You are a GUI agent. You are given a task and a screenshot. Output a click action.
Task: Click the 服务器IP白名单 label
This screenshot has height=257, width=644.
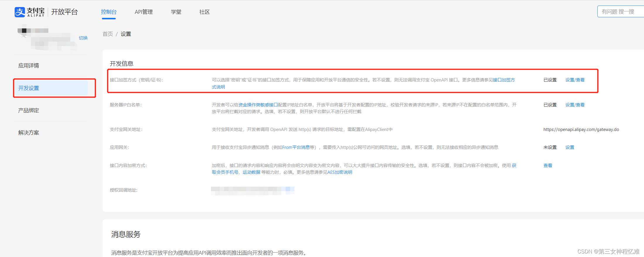(x=126, y=105)
